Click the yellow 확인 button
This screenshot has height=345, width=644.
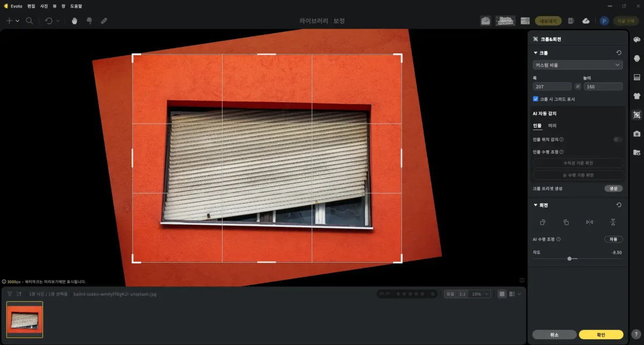[601, 334]
